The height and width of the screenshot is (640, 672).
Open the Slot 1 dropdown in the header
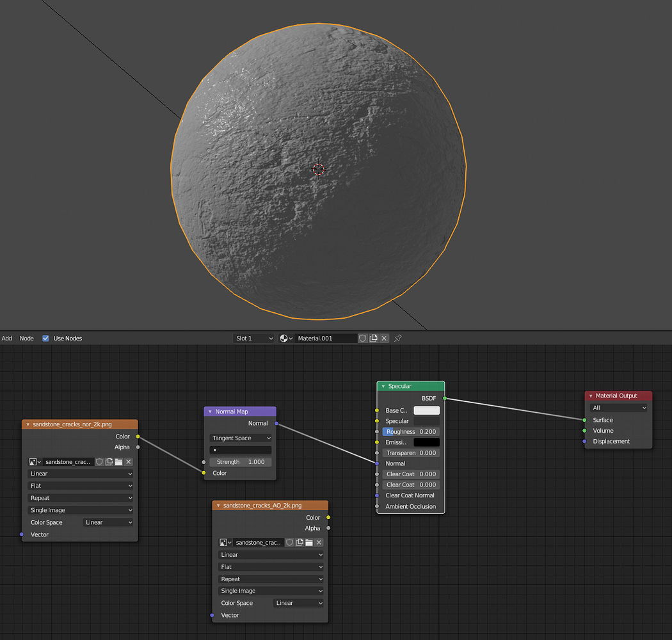coord(253,338)
